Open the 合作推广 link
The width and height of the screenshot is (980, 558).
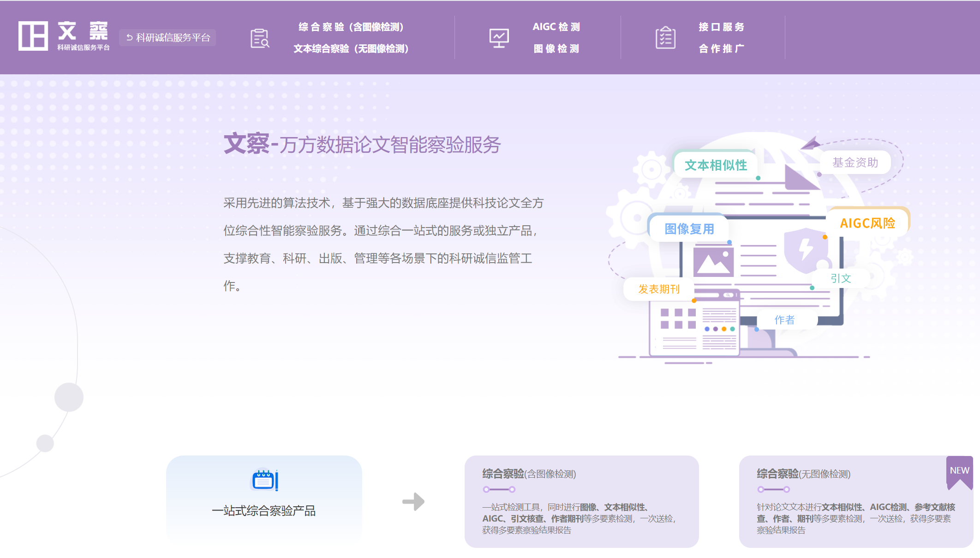pyautogui.click(x=722, y=48)
